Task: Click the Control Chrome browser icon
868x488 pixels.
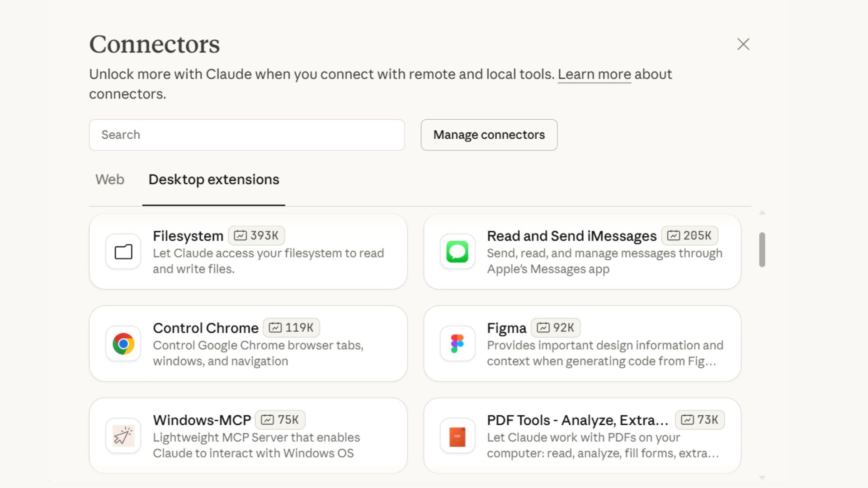Action: tap(123, 344)
